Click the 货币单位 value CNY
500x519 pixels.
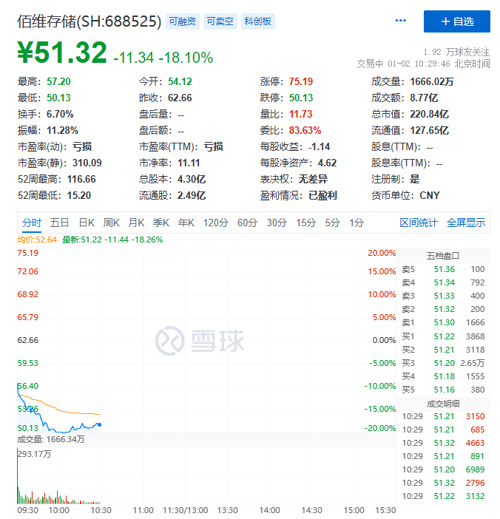[x=430, y=195]
